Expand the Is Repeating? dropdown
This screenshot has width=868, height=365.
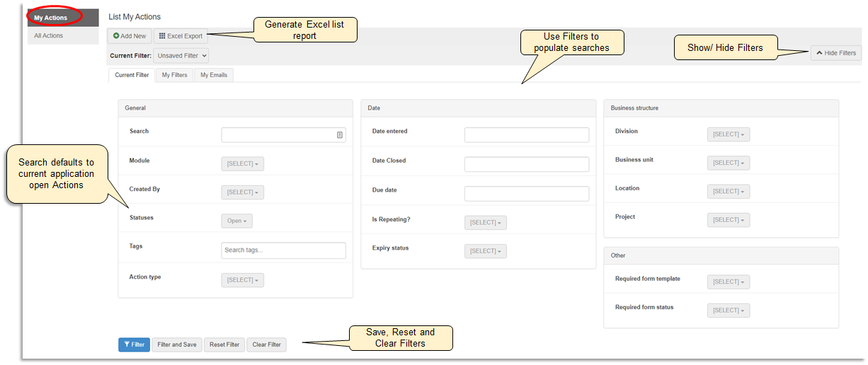click(485, 223)
